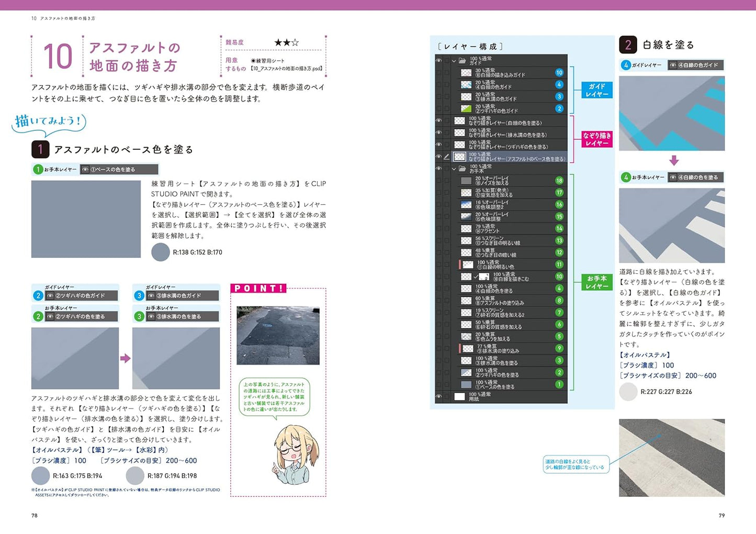The width and height of the screenshot is (756, 534).
Task: Click the blue number 10 badge in guide layers
Action: [x=559, y=73]
